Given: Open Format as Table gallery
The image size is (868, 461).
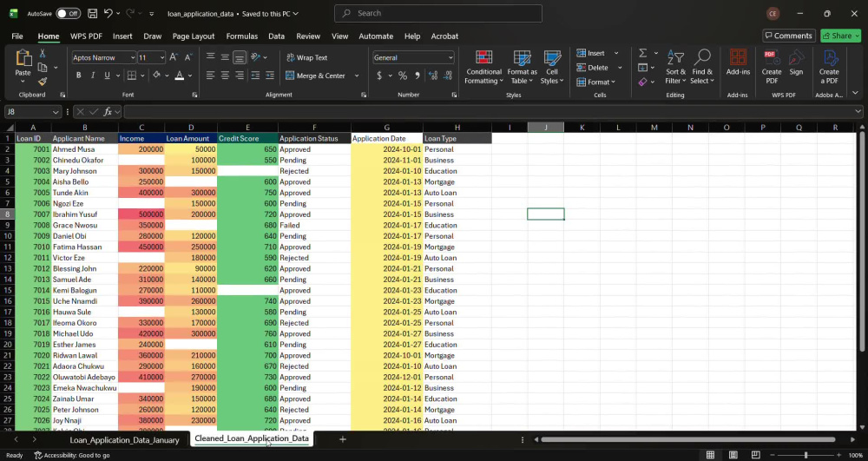Looking at the screenshot, I should 522,68.
